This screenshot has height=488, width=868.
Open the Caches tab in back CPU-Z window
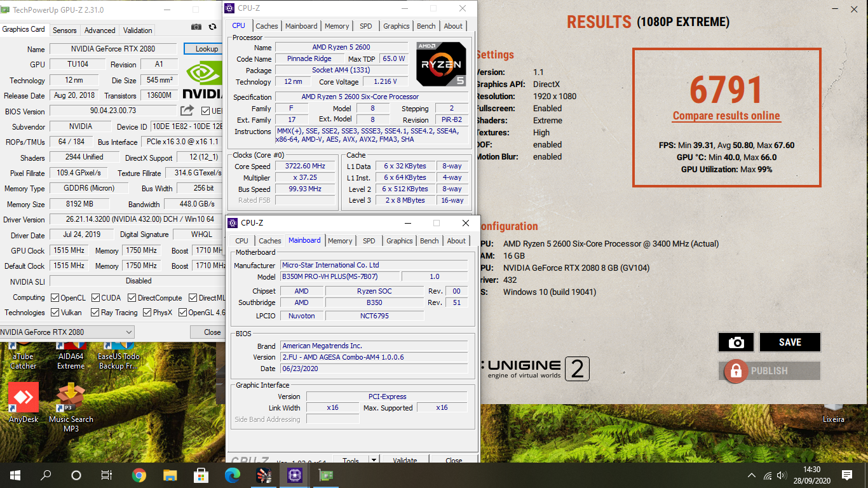[x=267, y=26]
